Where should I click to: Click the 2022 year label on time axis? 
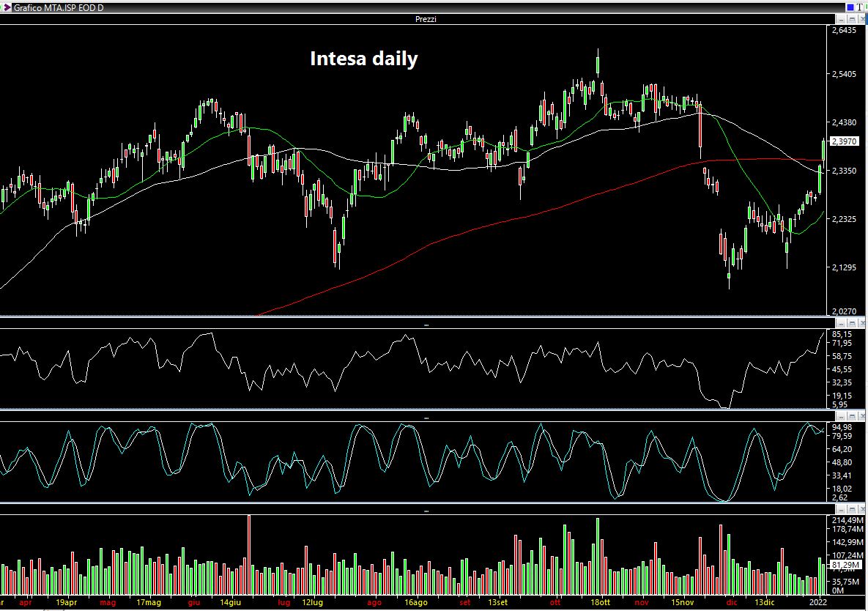[817, 602]
